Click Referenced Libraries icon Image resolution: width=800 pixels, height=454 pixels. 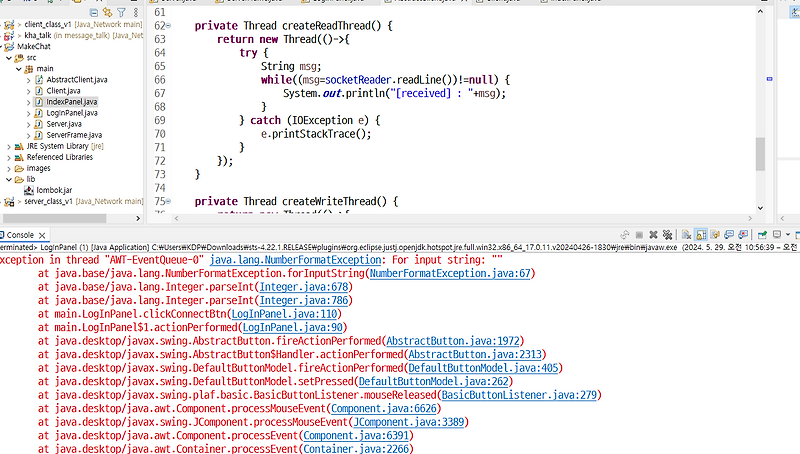[19, 157]
